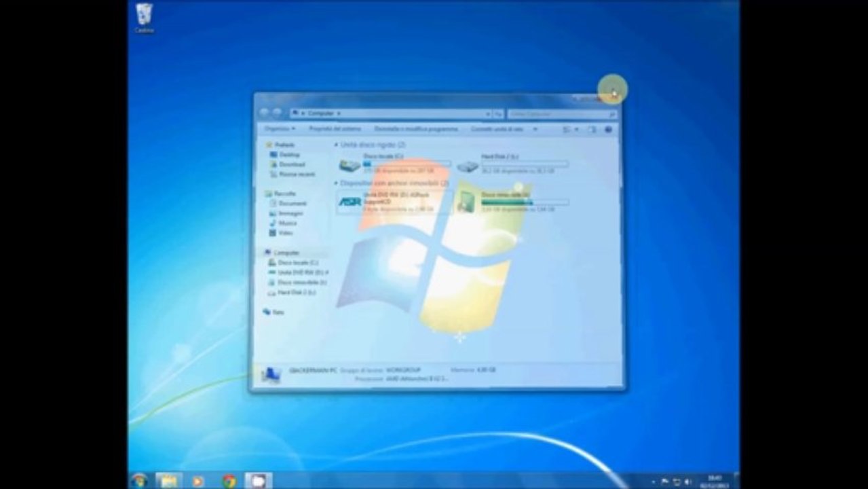Screen dimensions: 868x489
Task: Select Hard Disk 2 drive icon
Action: (468, 165)
